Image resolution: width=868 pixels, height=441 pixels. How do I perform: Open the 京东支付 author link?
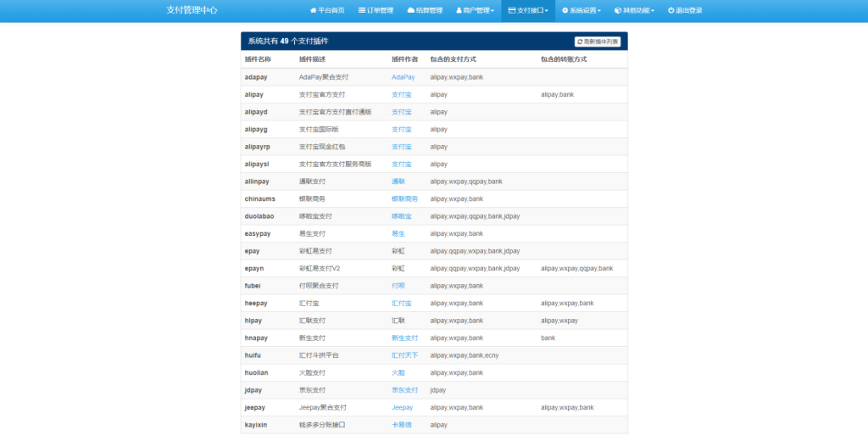pos(404,390)
